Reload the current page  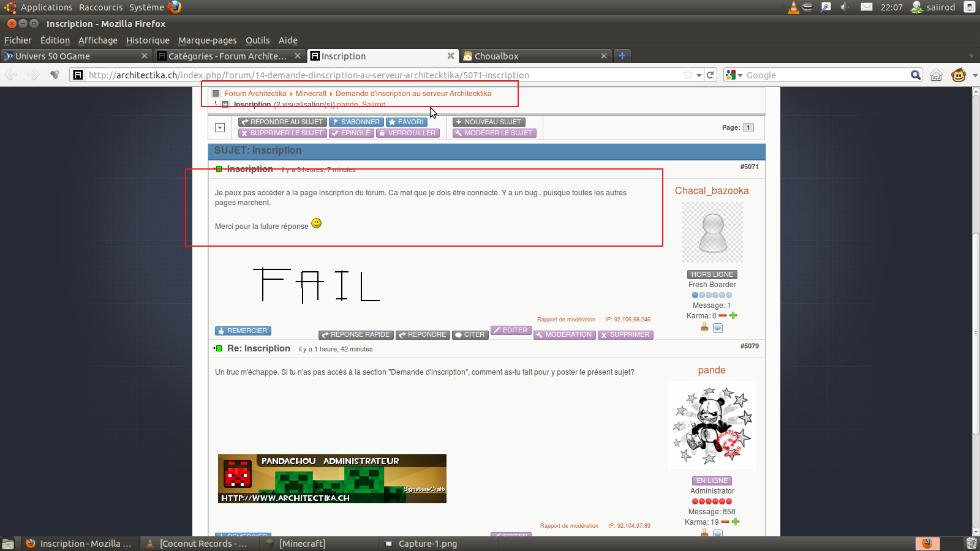(710, 75)
